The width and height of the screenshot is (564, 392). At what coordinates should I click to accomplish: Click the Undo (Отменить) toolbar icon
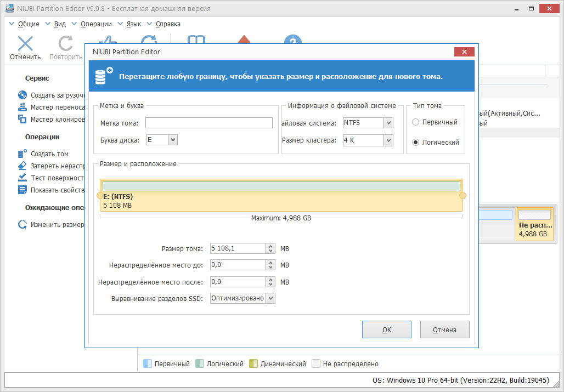(x=25, y=44)
